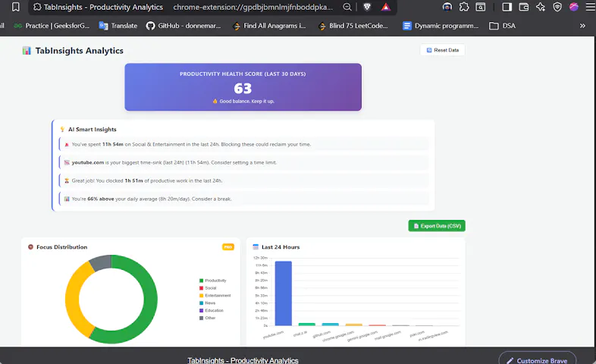The width and height of the screenshot is (596, 364).
Task: Open the Find All Anagrams bookmark
Action: point(269,26)
